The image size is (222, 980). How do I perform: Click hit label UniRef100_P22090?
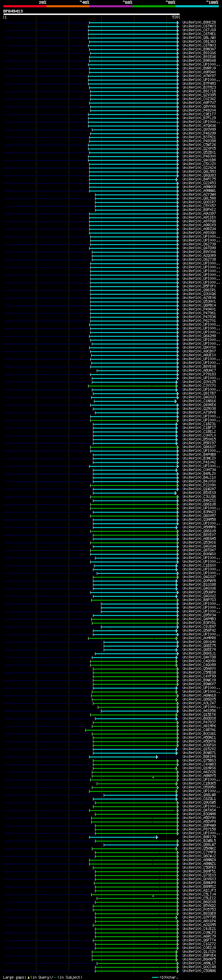(x=199, y=485)
